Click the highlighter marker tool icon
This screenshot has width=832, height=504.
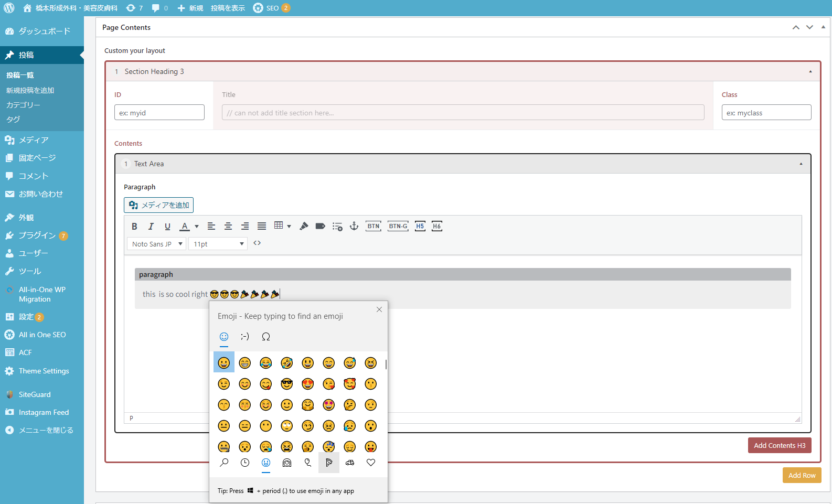[x=304, y=226]
